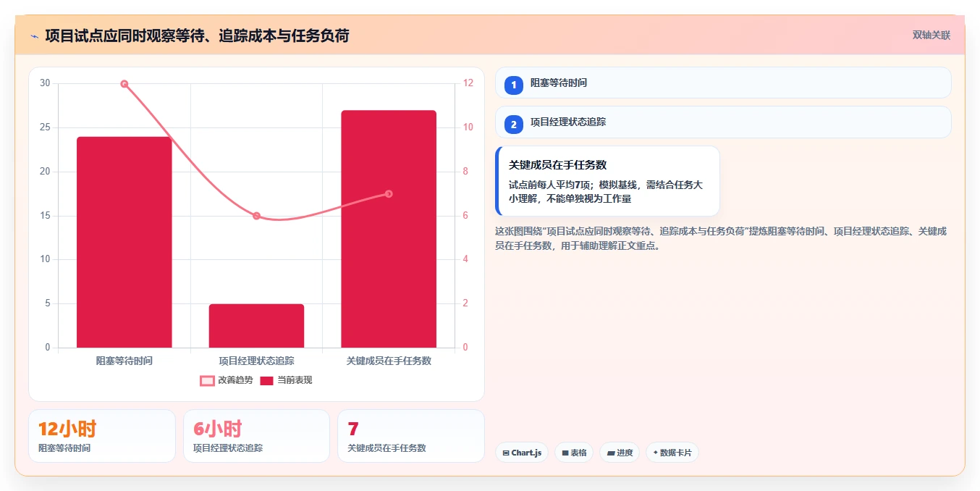Click the 项目经理状态追踪 short bar
The width and height of the screenshot is (980, 491).
coord(256,326)
